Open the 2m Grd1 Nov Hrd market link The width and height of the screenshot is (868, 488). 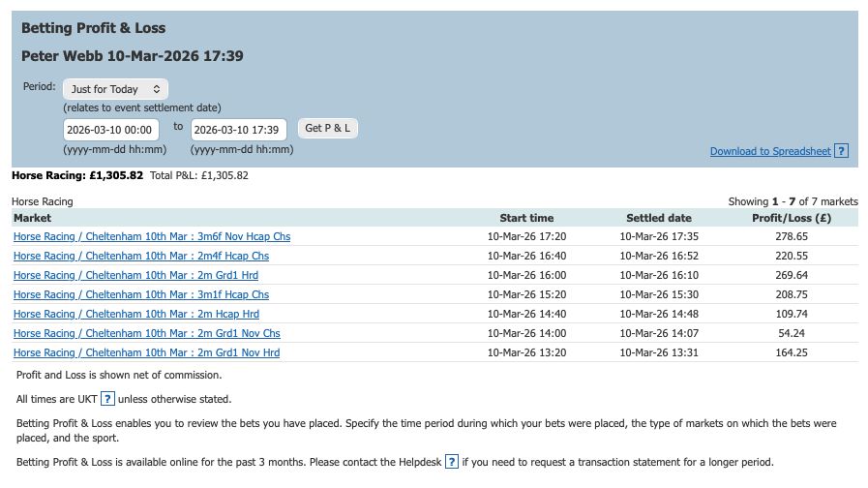tap(147, 352)
